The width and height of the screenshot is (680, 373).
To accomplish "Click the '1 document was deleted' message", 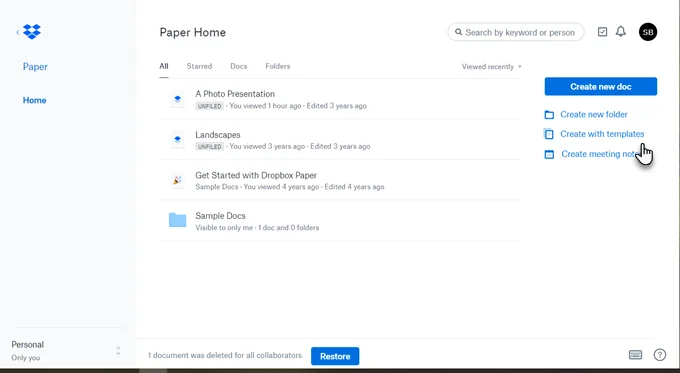I will pos(225,355).
